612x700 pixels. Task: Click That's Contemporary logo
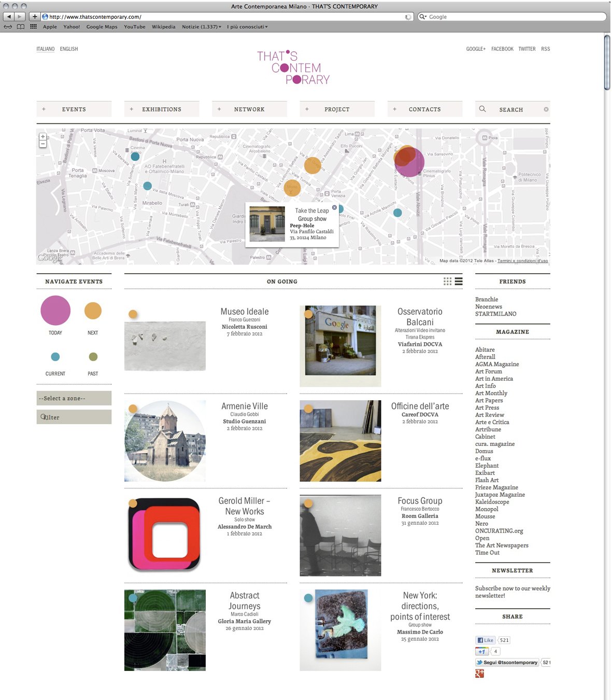293,67
